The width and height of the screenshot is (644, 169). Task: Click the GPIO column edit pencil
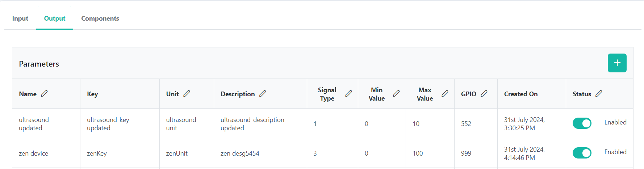point(484,93)
